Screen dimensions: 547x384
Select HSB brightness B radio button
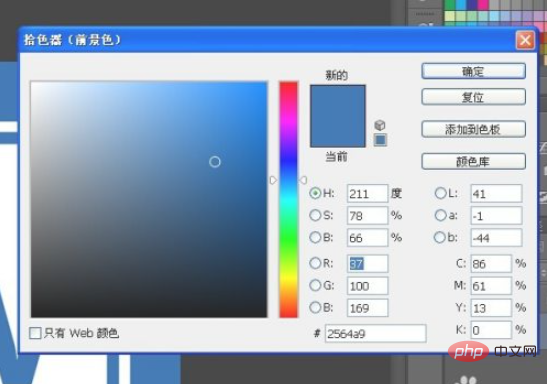pyautogui.click(x=315, y=238)
